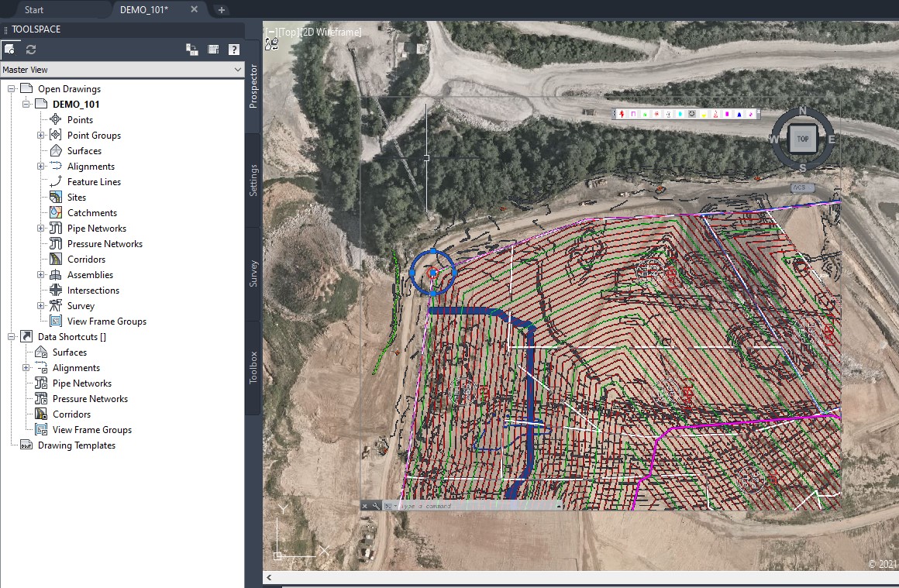Open Help from the Toolspace toolbar
Screen dimensions: 899x588
pyautogui.click(x=234, y=49)
